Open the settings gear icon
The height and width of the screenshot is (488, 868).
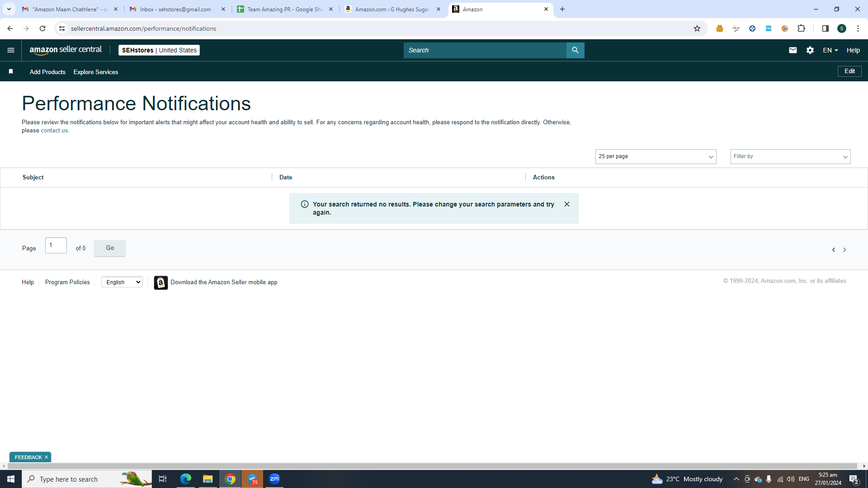[x=810, y=50]
